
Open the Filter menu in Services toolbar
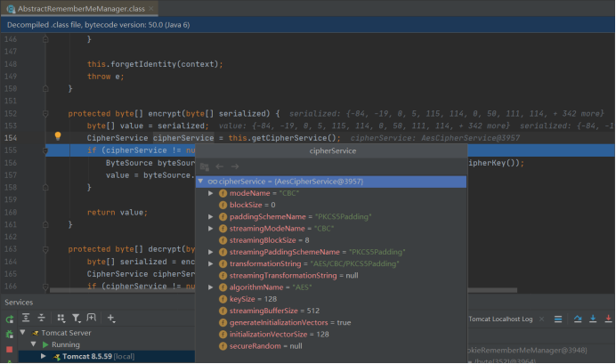[77, 318]
